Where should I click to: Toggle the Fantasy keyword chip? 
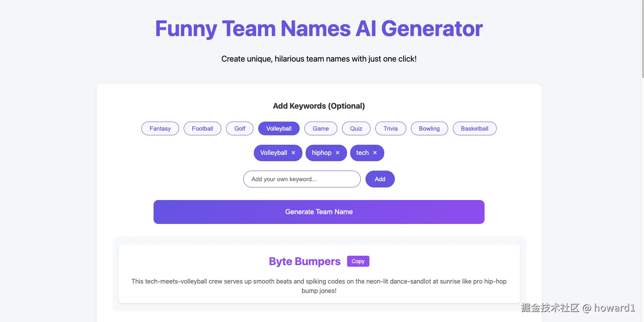[160, 129]
